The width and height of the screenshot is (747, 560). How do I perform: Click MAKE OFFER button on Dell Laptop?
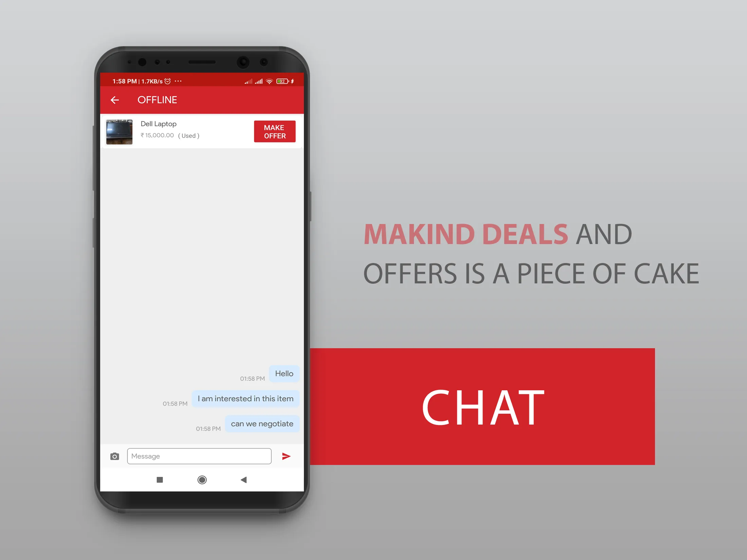(274, 131)
